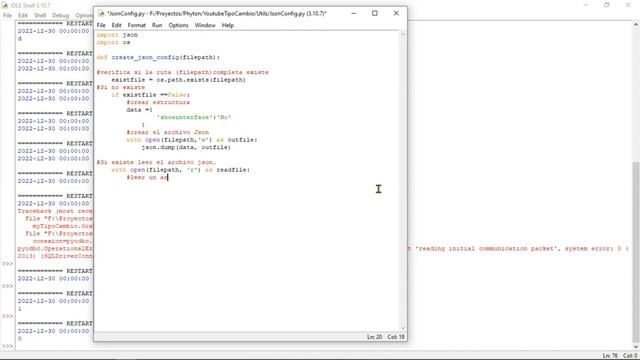Open File menu of IDLE Shell window
Image resolution: width=640 pixels, height=360 pixels.
[7, 16]
